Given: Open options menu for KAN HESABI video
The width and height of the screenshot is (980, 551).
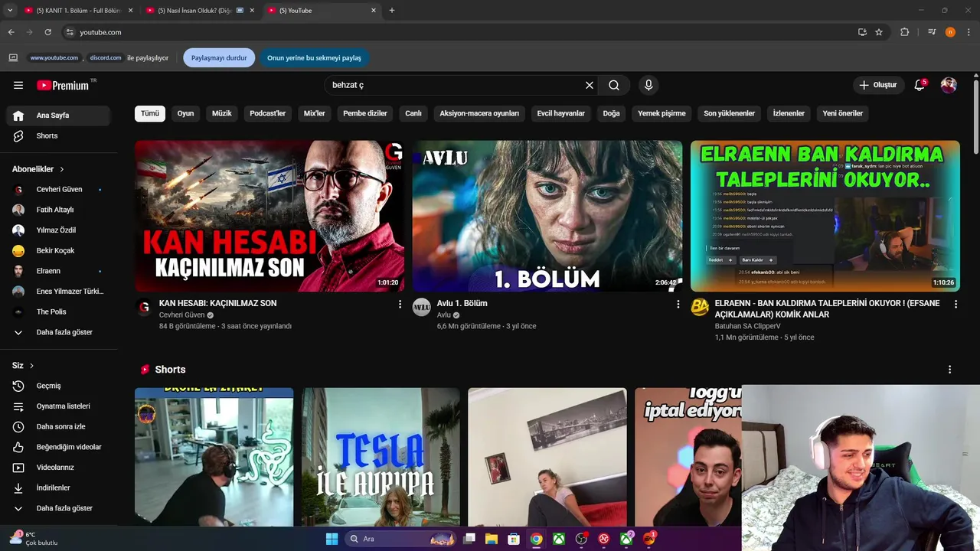Looking at the screenshot, I should [400, 304].
